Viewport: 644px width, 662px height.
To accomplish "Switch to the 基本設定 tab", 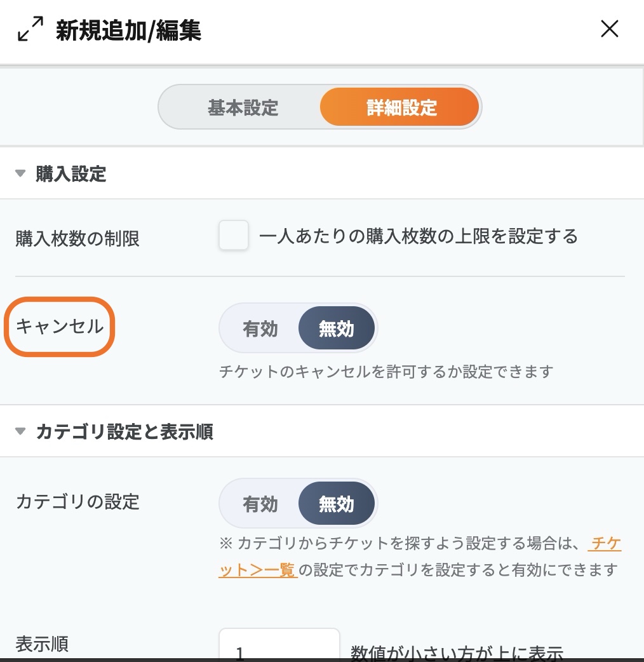I will pyautogui.click(x=243, y=107).
